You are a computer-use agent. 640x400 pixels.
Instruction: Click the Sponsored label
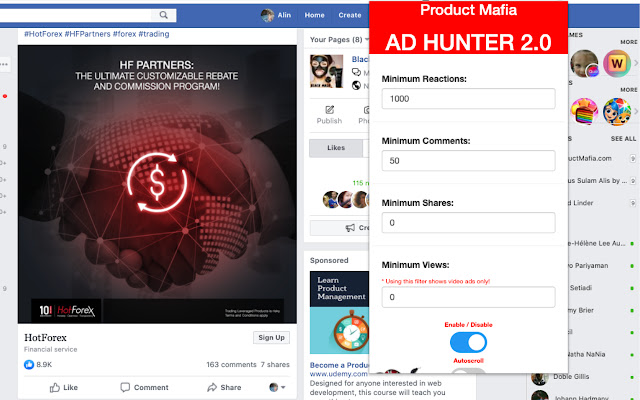point(329,260)
